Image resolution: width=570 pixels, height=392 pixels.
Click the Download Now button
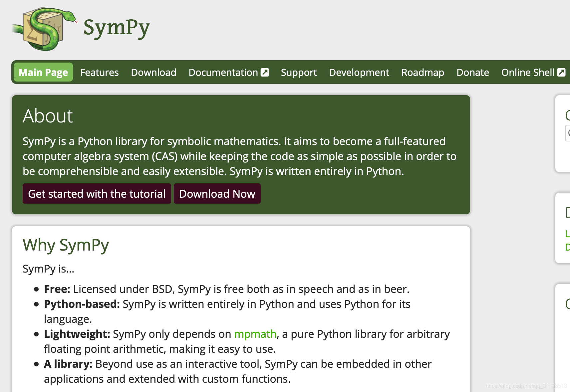pos(217,194)
